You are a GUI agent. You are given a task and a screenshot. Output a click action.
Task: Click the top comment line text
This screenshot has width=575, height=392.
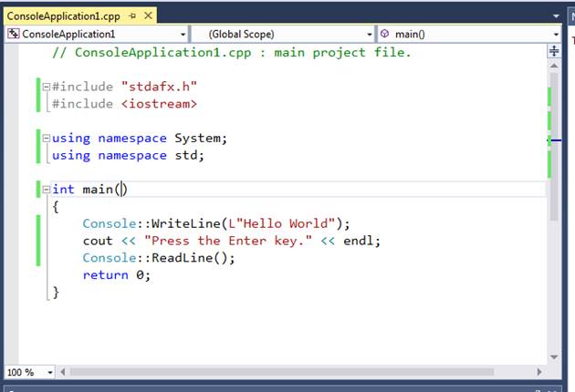coord(232,53)
